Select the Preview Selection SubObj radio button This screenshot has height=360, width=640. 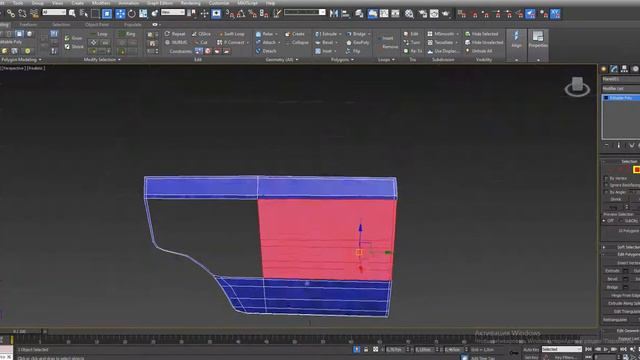pos(621,220)
